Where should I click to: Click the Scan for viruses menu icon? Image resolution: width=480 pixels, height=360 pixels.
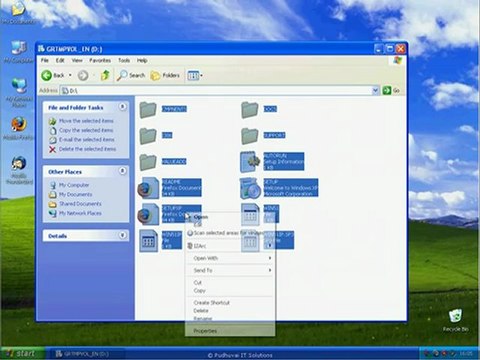(190, 233)
